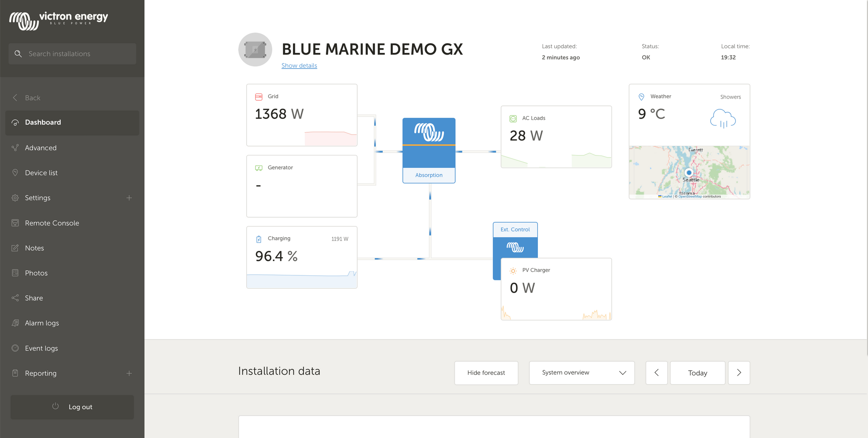Toggle the forecast off with Hide forecast
Viewport: 868px width, 438px height.
click(486, 373)
